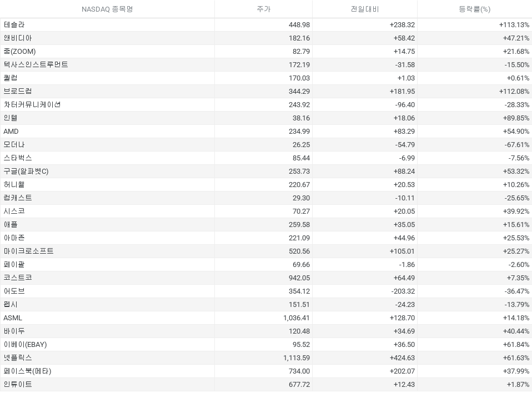Select 구글(알파벳C) in the list
The height and width of the screenshot is (398, 532).
[x=26, y=172]
